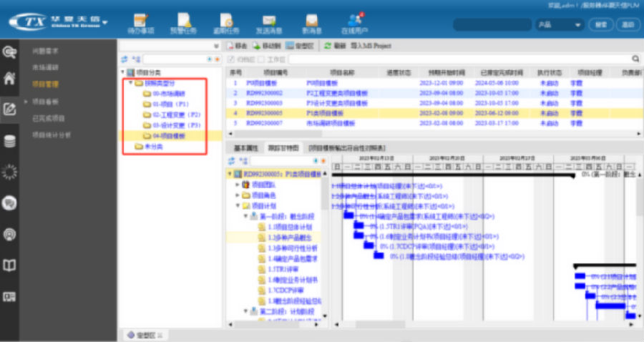Select task 1.7CDCP评审 in Gantt tree
Image resolution: width=644 pixels, height=342 pixels.
pyautogui.click(x=286, y=290)
